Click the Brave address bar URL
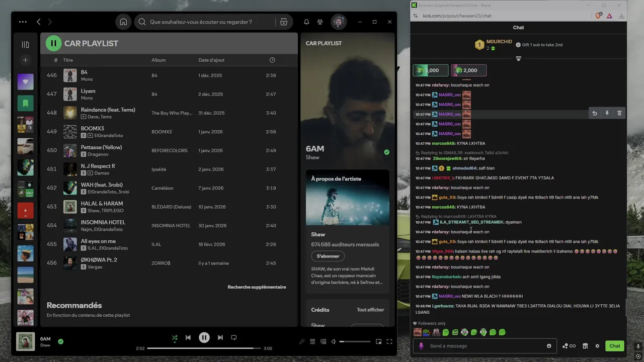Image resolution: width=644 pixels, height=362 pixels. click(x=457, y=16)
